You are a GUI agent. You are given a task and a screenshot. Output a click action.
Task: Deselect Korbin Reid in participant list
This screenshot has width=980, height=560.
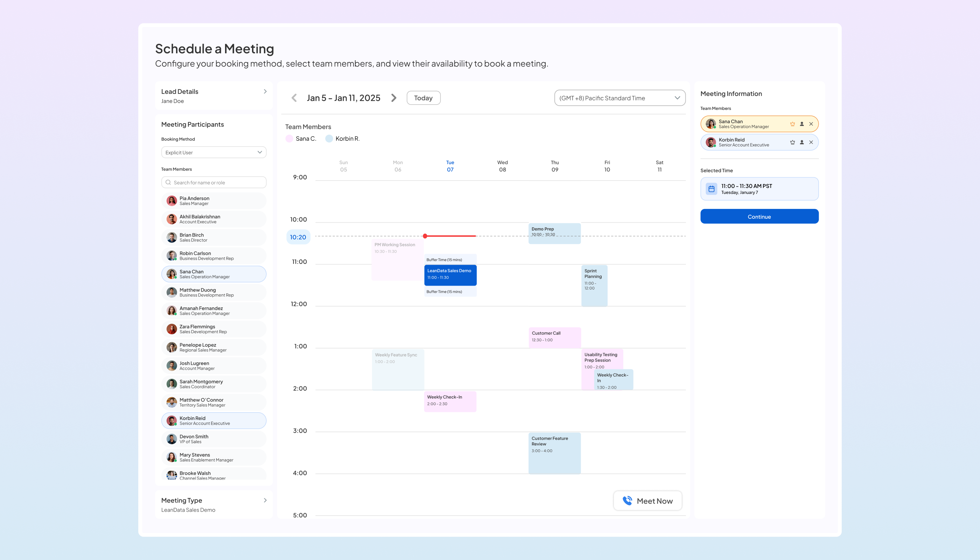[214, 421]
